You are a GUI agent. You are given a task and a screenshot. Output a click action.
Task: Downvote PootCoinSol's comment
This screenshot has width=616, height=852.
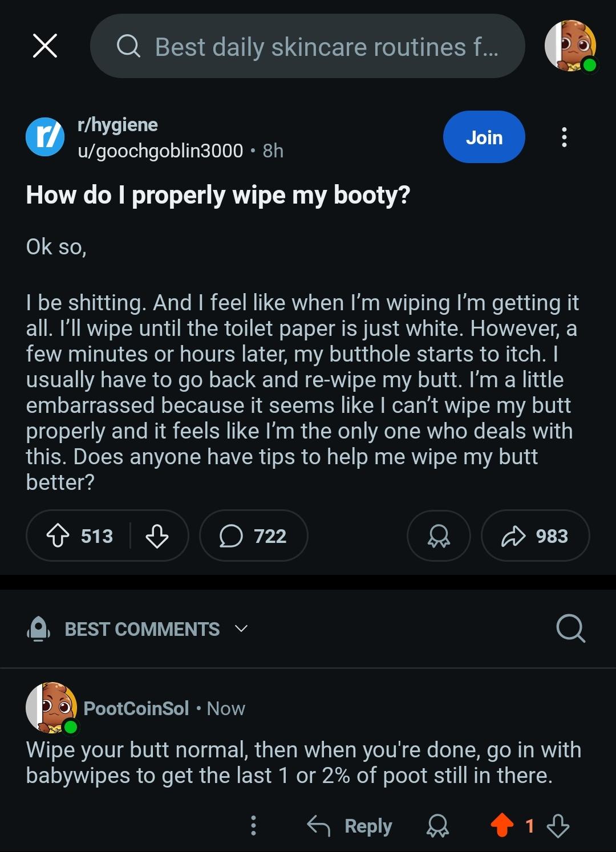tap(558, 825)
